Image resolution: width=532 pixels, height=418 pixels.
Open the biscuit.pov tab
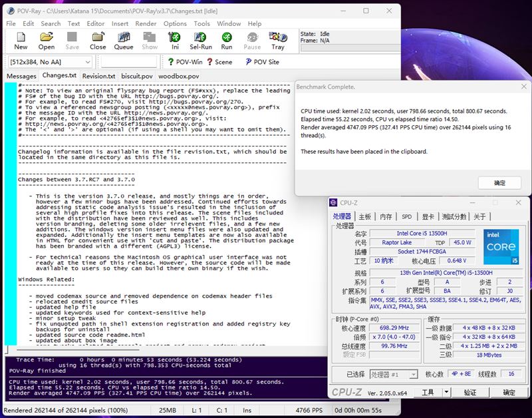coord(137,76)
